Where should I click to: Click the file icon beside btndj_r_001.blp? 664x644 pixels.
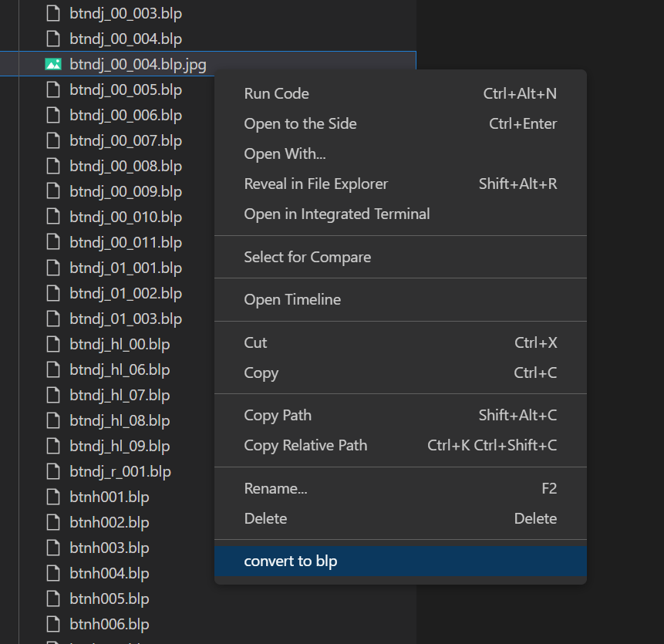53,471
